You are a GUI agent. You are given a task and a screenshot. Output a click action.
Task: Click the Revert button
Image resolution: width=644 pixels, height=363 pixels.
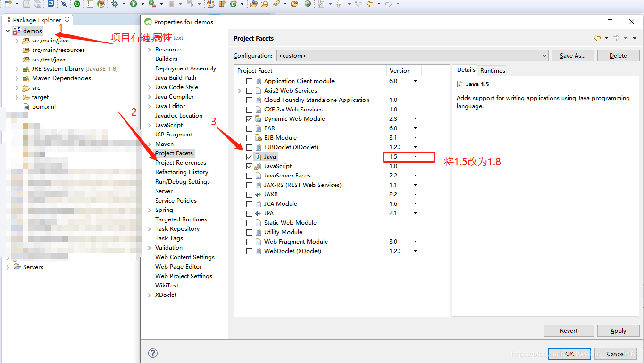click(569, 330)
